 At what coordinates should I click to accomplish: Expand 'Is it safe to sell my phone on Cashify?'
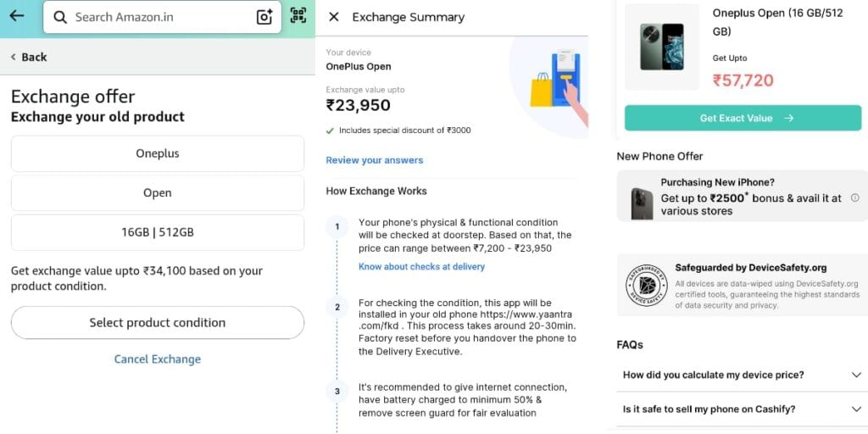pos(743,409)
